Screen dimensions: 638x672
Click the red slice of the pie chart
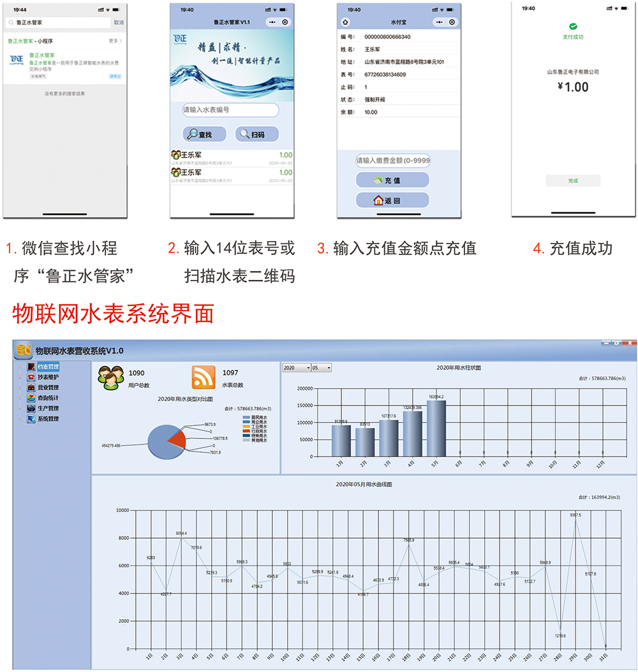(177, 440)
